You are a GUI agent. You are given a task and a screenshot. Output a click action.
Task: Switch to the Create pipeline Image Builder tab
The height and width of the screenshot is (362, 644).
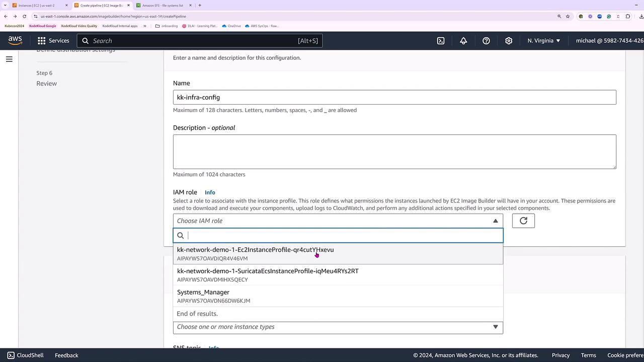coord(102,6)
